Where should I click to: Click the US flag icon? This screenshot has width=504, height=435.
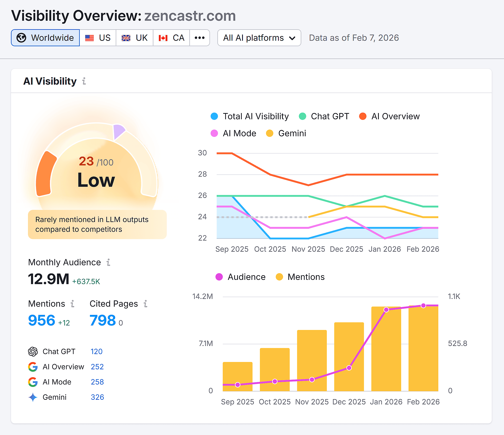(x=89, y=38)
